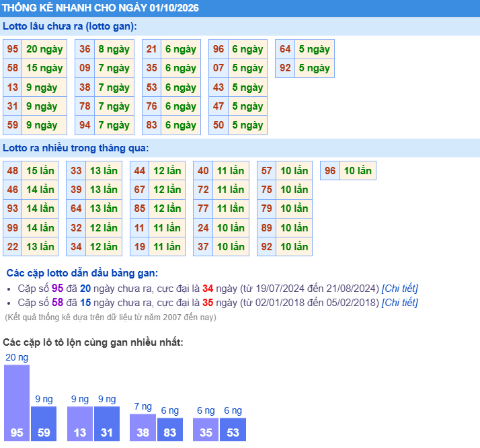Select frequent number 22
The width and height of the screenshot is (480, 448).
pyautogui.click(x=13, y=247)
